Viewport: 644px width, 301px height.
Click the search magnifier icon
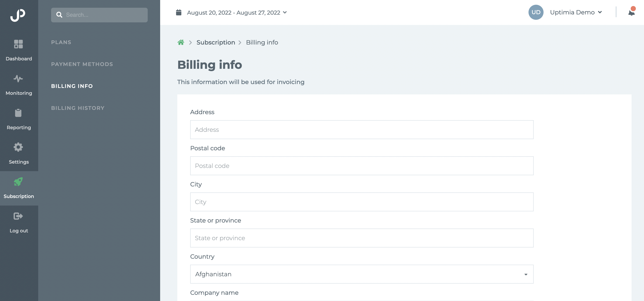(59, 15)
